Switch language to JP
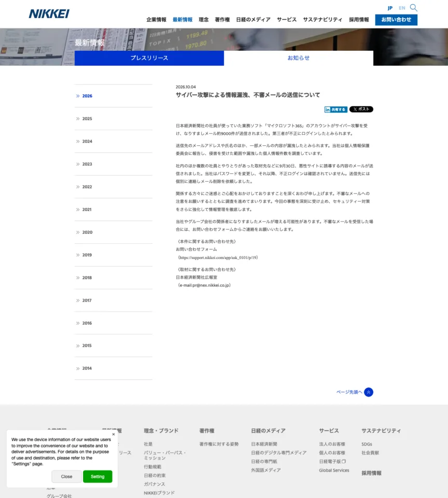This screenshot has height=498, width=448. click(x=390, y=8)
